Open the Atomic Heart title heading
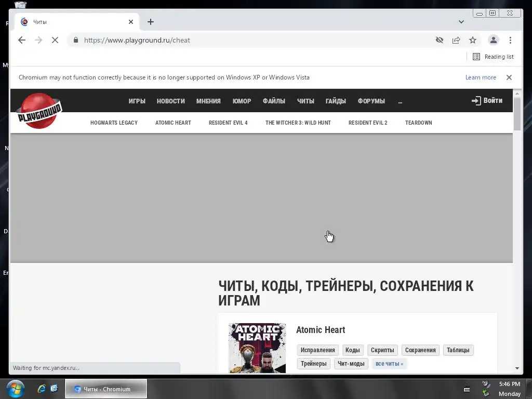 pyautogui.click(x=321, y=330)
